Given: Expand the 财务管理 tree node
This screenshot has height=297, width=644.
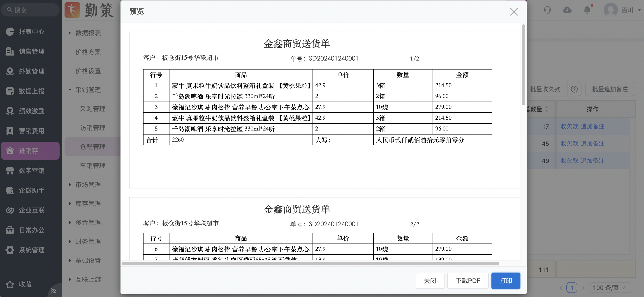Looking at the screenshot, I should [70, 241].
